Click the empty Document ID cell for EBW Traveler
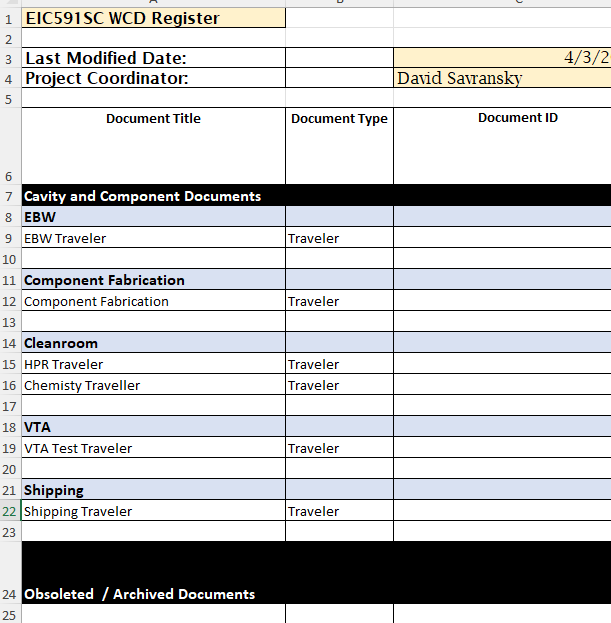This screenshot has height=623, width=611. point(502,238)
